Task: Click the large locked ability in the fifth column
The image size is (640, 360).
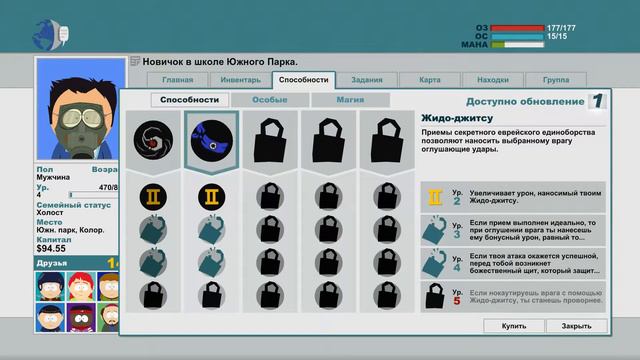Action: 387,140
